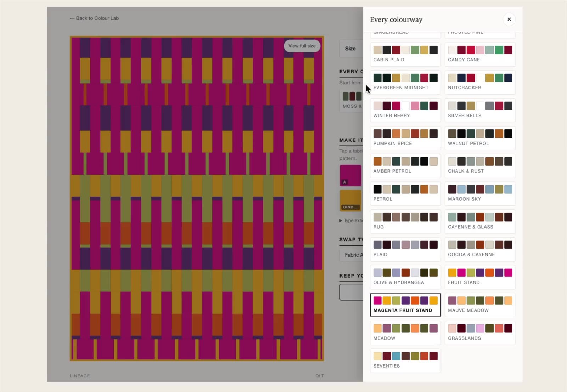Pick the Rug colourway card
Image resolution: width=567 pixels, height=392 pixels.
(405, 222)
